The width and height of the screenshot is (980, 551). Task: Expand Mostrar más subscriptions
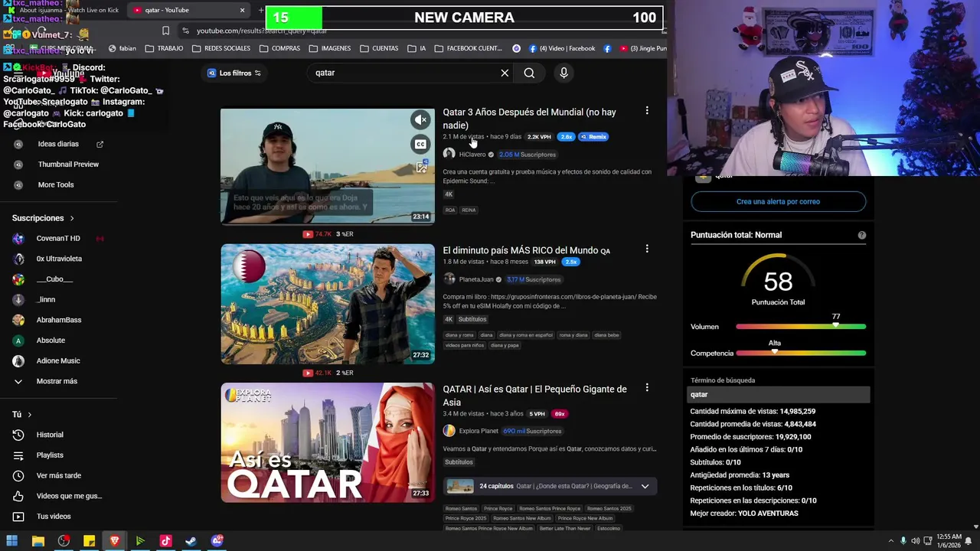(x=58, y=381)
